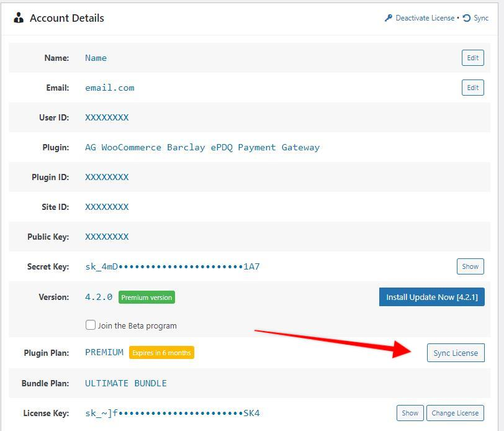Select the masked Secret Key sk_4mD value

(173, 266)
